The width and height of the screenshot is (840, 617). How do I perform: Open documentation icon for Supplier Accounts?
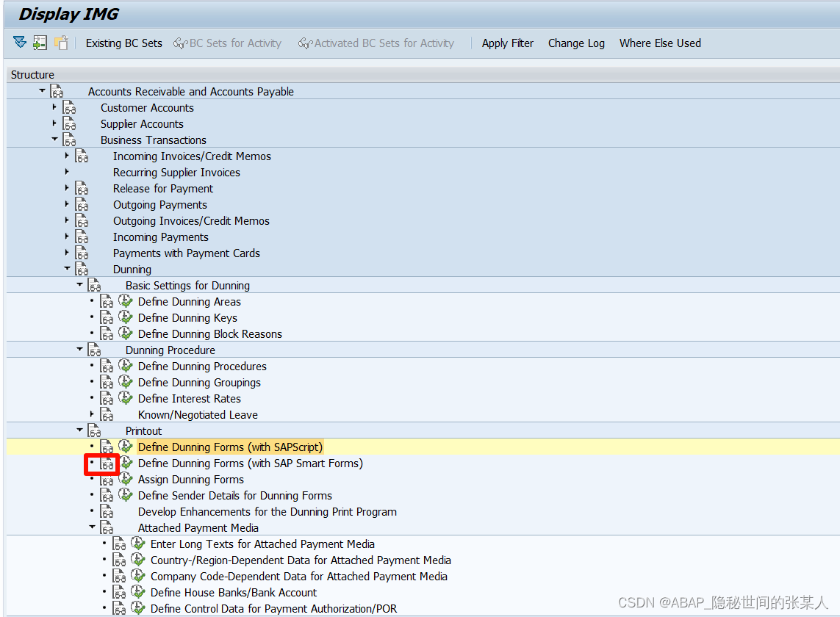pos(69,123)
